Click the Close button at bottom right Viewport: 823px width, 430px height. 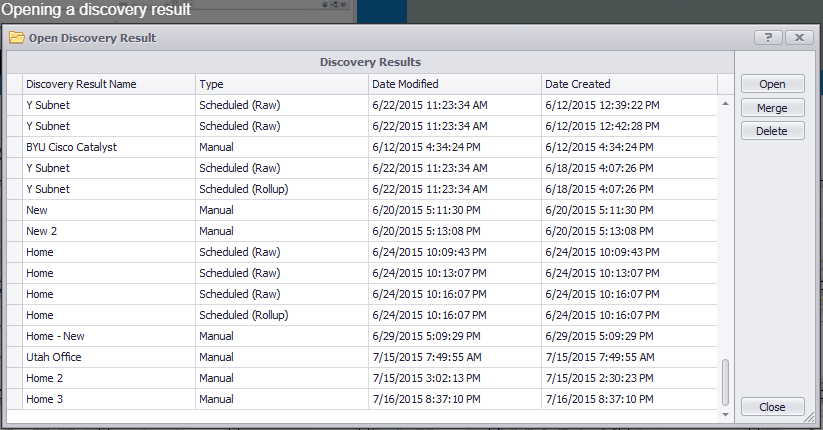coord(772,407)
